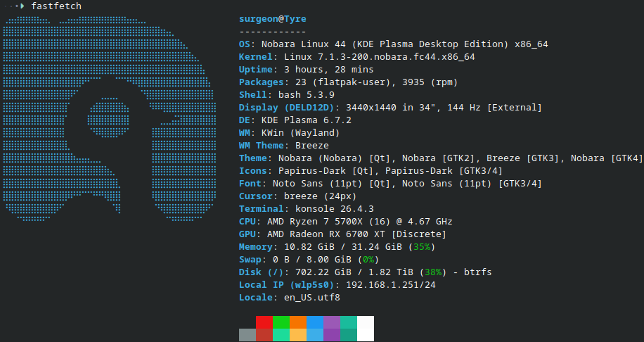Click the "Memory" label
Image resolution: width=644 pixels, height=342 pixels.
[x=256, y=247]
